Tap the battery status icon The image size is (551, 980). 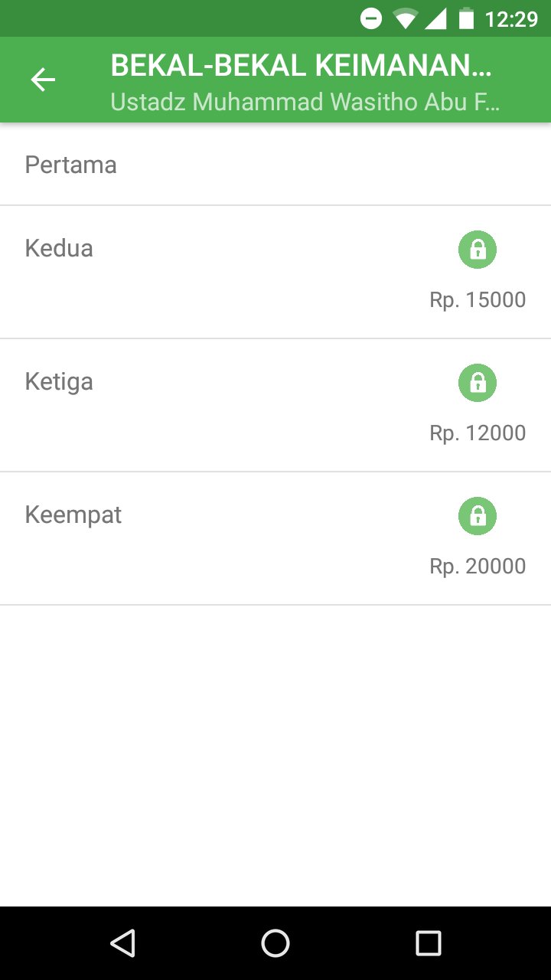[x=466, y=18]
